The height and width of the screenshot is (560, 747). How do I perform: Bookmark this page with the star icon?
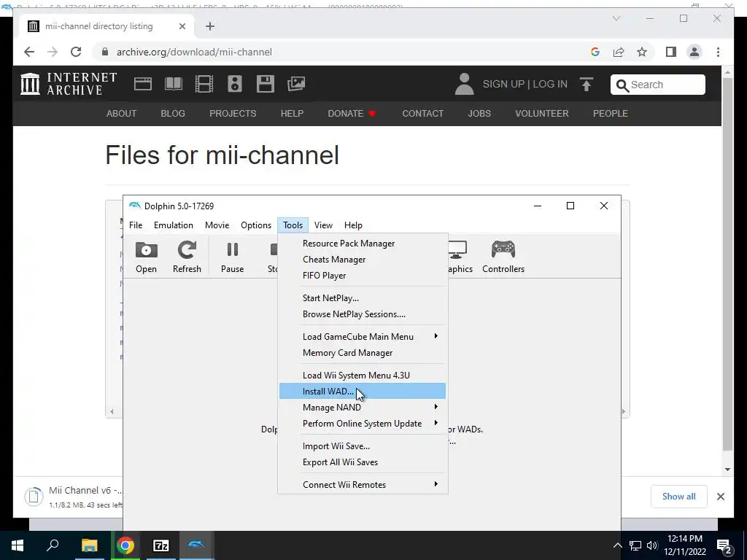click(642, 52)
